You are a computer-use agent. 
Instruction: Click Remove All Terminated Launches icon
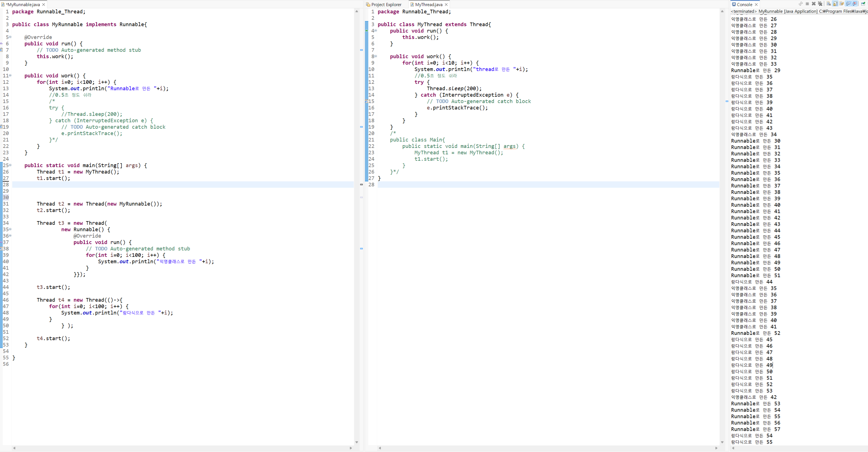[x=820, y=4]
